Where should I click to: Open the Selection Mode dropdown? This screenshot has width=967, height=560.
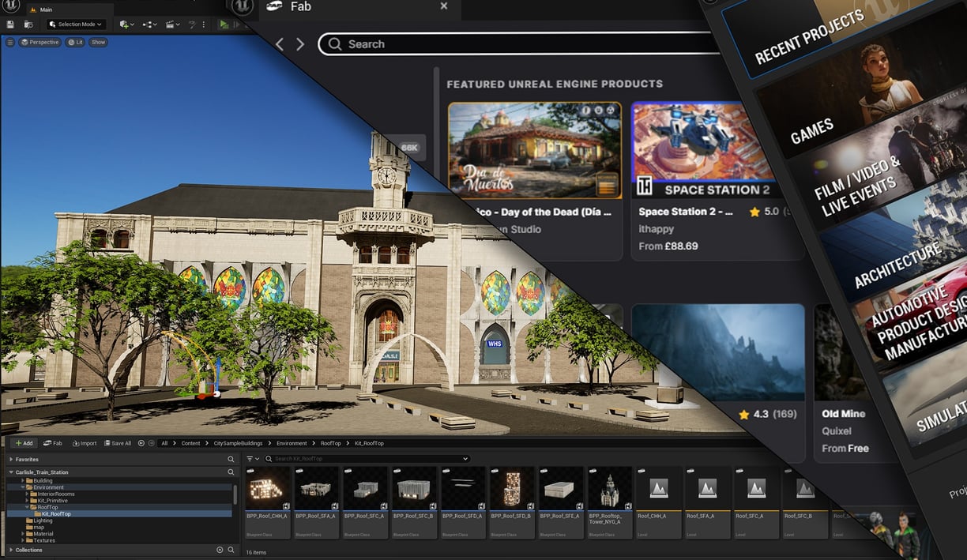pos(76,24)
